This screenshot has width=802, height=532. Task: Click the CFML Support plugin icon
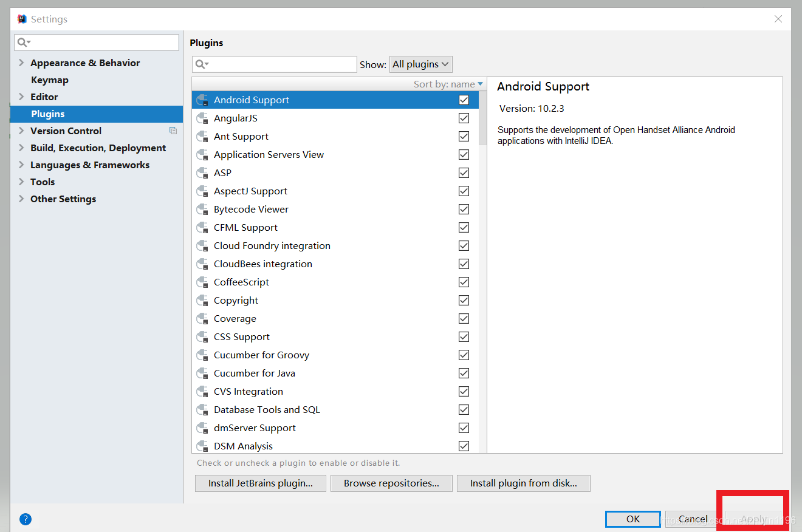point(202,228)
